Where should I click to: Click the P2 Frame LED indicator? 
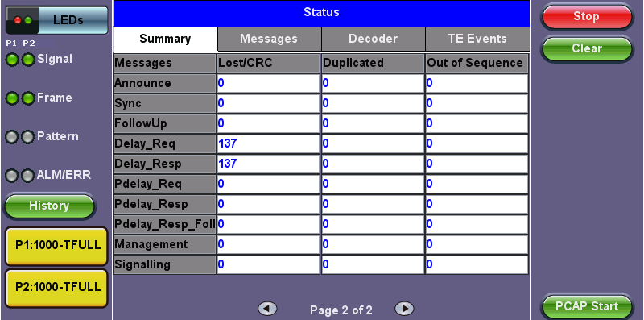(28, 98)
